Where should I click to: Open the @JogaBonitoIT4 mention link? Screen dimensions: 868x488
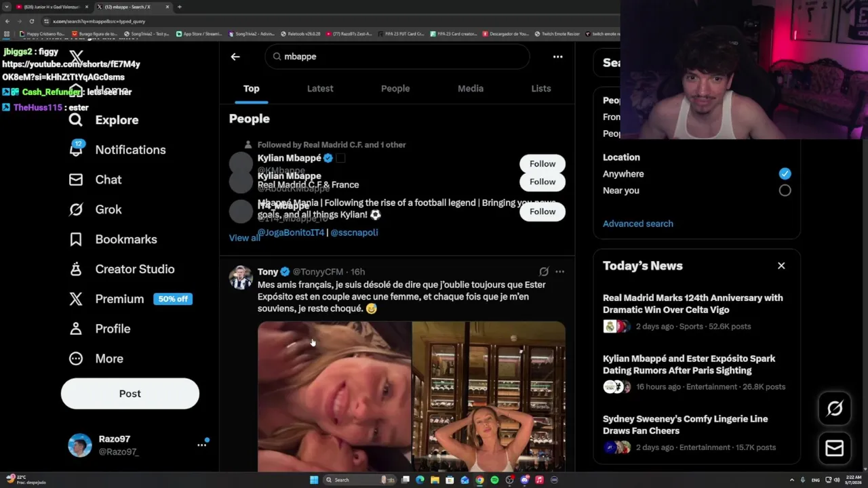pos(291,232)
